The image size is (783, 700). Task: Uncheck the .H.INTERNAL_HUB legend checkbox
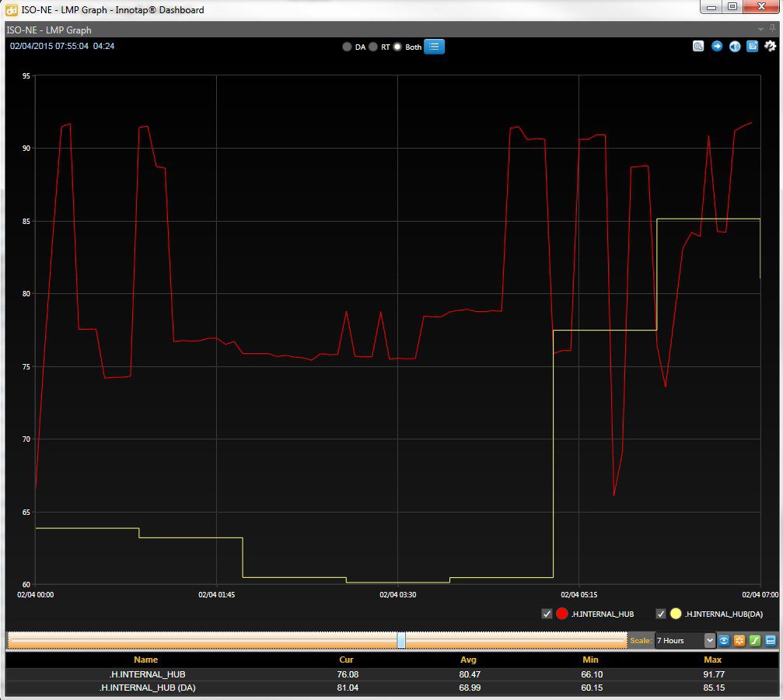[547, 614]
